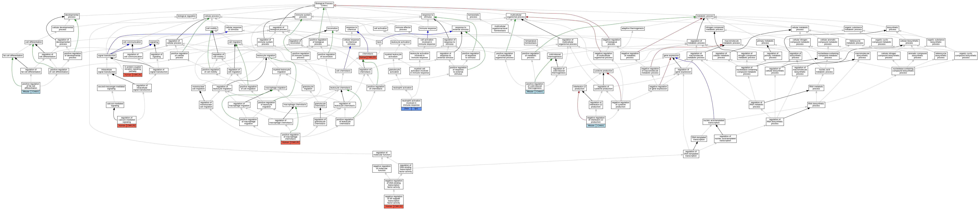Click the 'macrophage migration' node
The width and height of the screenshot is (980, 210).
tap(275, 88)
